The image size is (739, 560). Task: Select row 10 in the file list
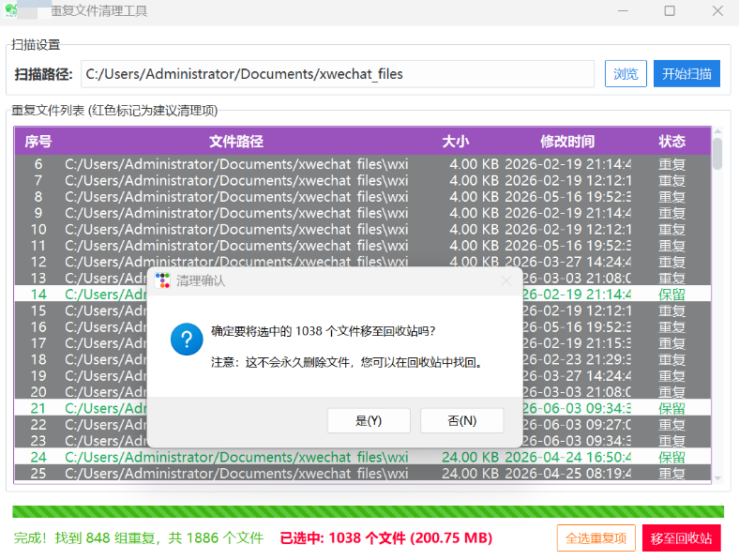[362, 229]
